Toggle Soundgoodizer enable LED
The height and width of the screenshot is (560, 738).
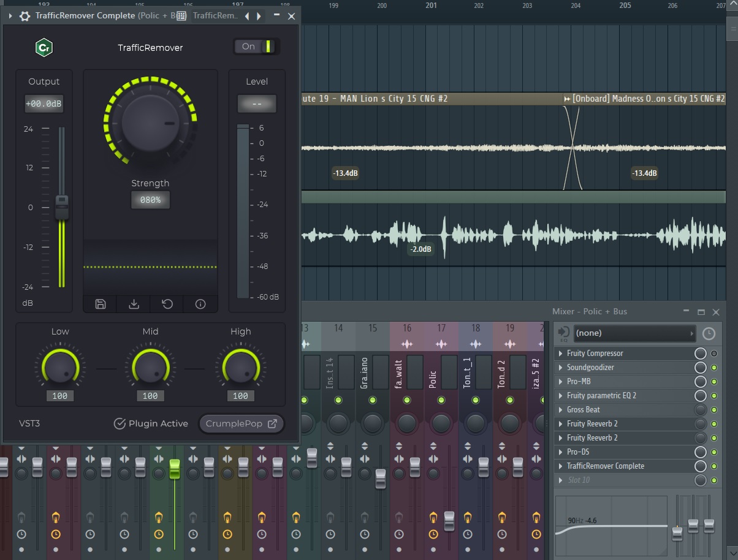click(713, 368)
